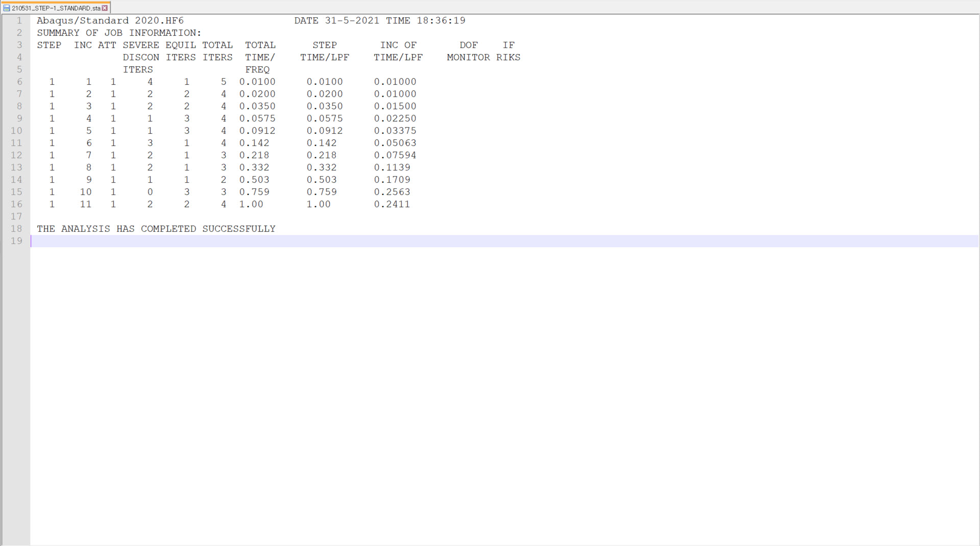The image size is (980, 546).
Task: Click line number 16 in the margin
Action: coord(16,204)
